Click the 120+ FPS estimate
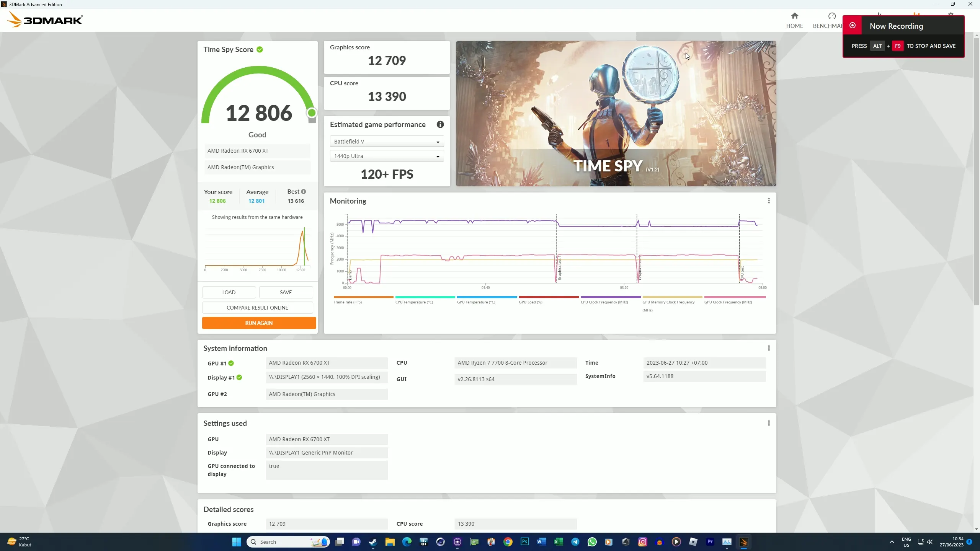Screen dimensions: 980x551 point(387,174)
